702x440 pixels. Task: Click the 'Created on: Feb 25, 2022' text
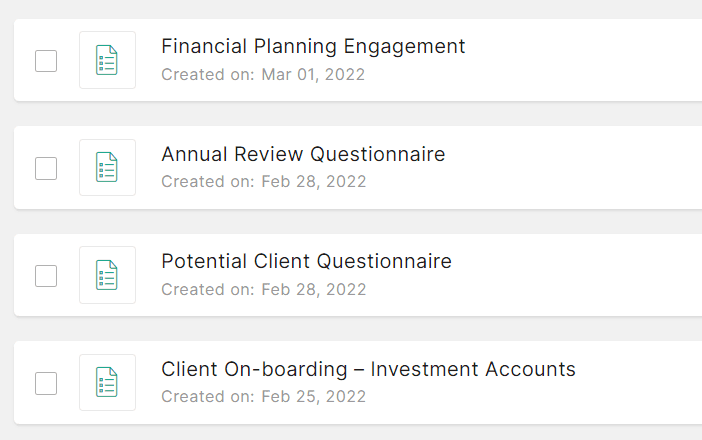[x=263, y=397]
